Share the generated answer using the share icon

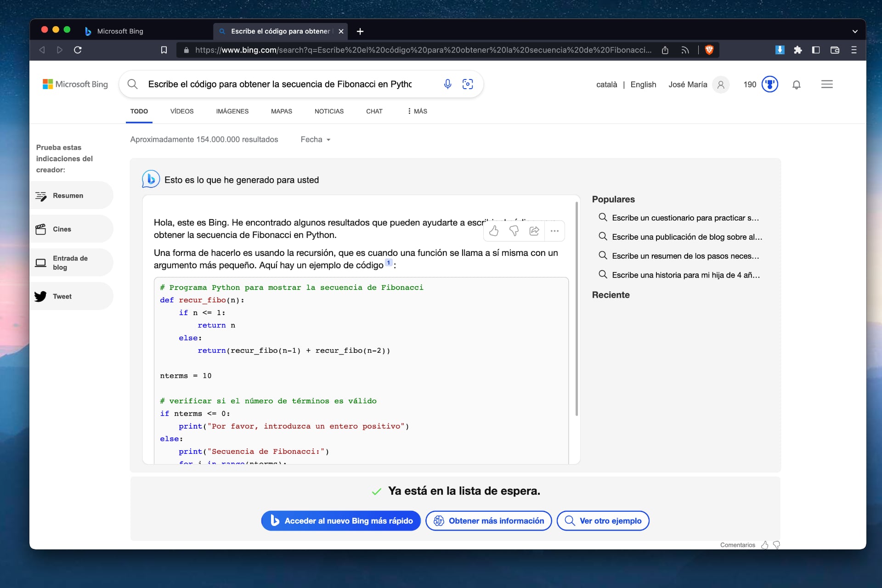534,231
